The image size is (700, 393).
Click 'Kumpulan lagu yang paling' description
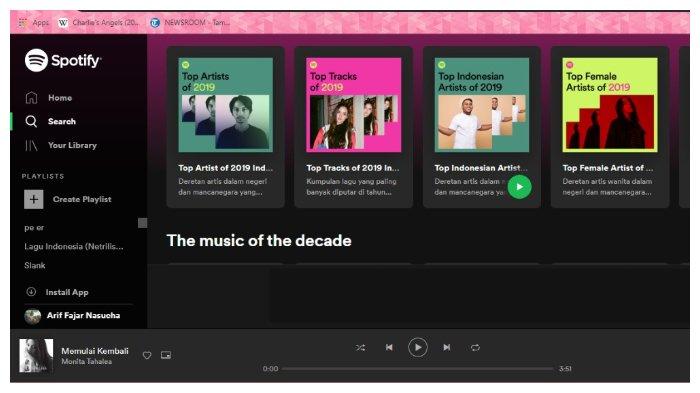coord(351,181)
